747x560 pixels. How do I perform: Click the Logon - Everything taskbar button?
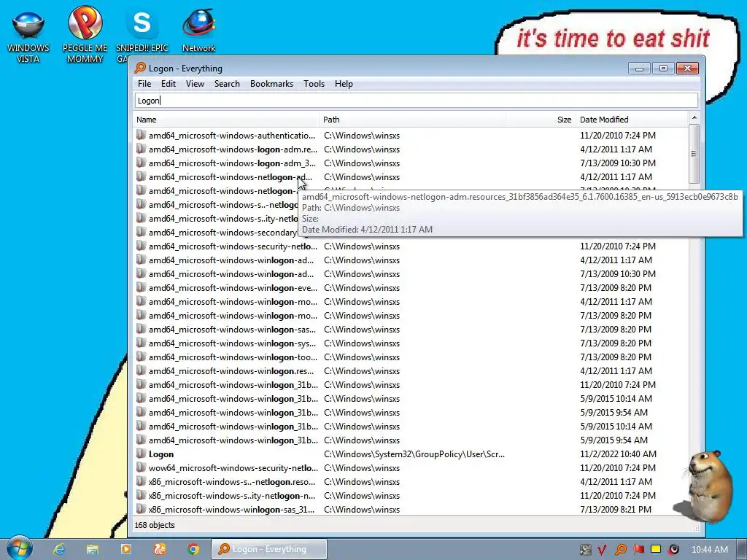click(269, 549)
